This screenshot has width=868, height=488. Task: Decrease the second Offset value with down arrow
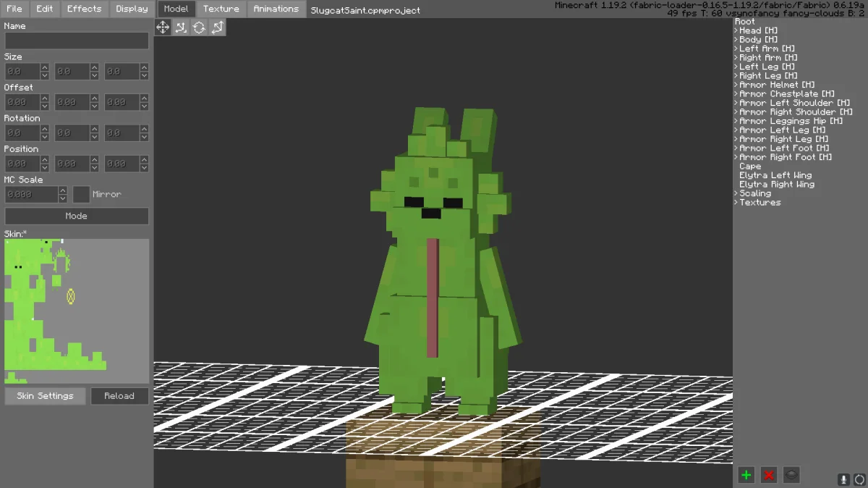point(94,106)
